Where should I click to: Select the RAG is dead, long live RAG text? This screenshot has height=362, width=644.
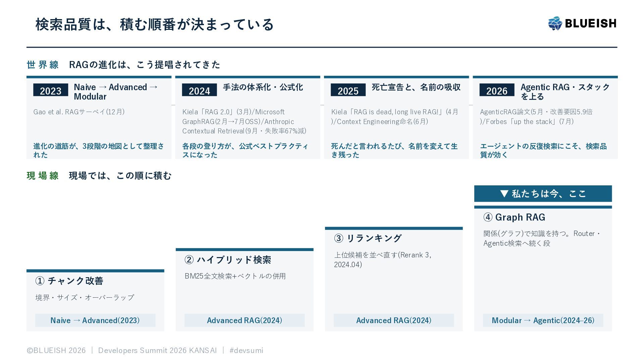(x=395, y=117)
